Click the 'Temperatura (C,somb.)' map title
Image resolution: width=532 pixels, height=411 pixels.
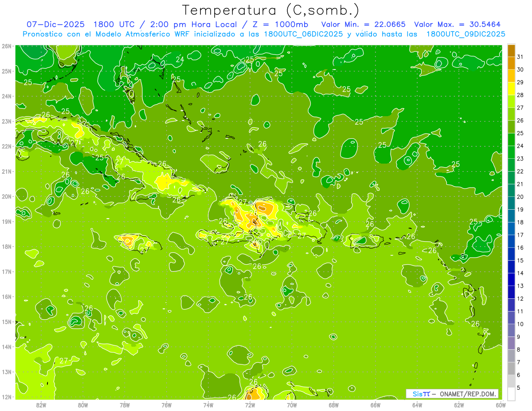click(x=271, y=10)
